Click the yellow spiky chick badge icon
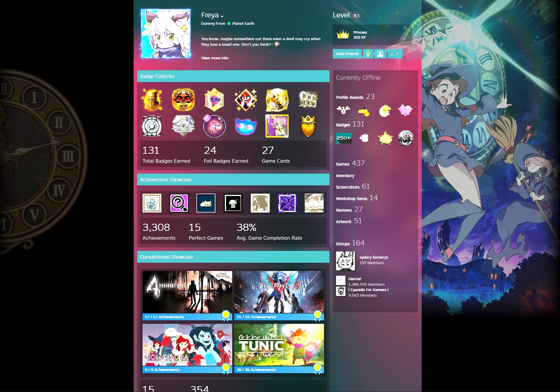 pos(385,138)
